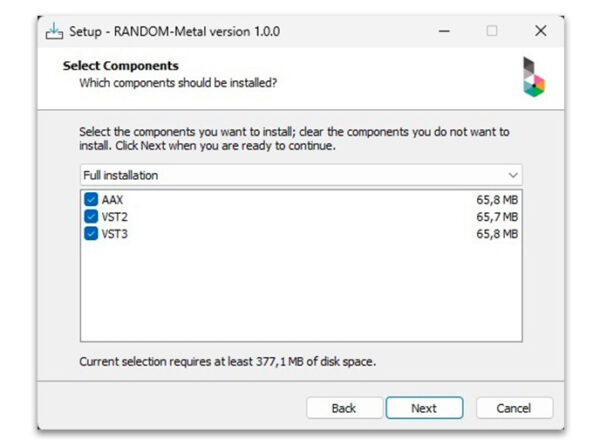Select the VST2 component label
Image resolution: width=600 pixels, height=447 pixels.
pos(114,217)
